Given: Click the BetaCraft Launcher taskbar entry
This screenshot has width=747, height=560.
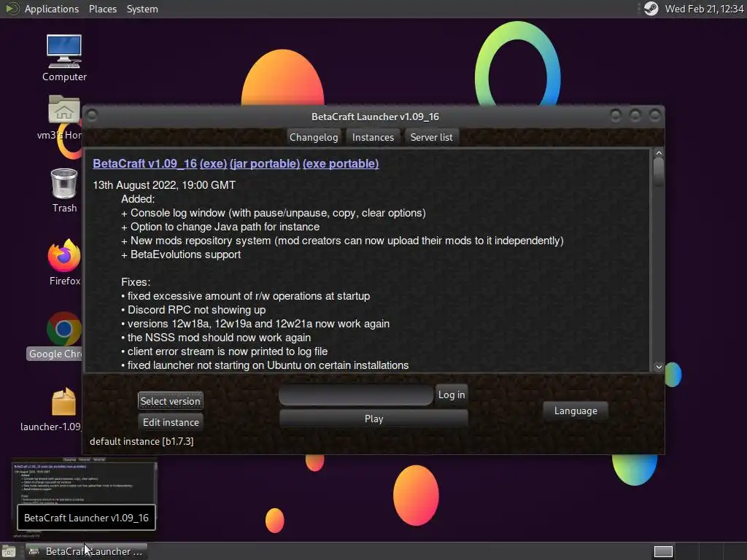Looking at the screenshot, I should (x=86, y=551).
